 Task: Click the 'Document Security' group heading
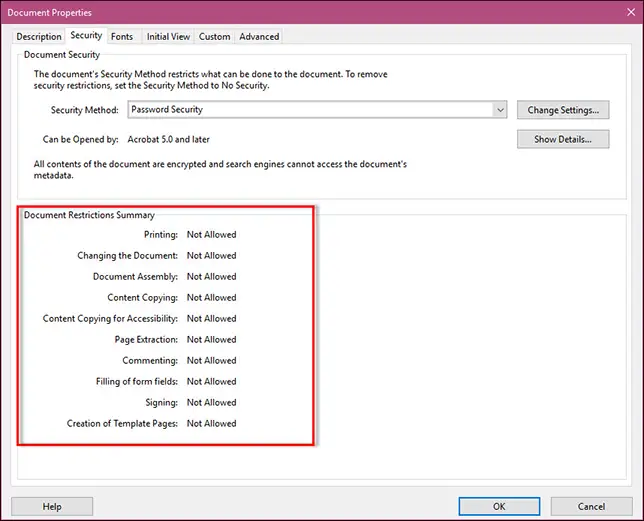(62, 55)
